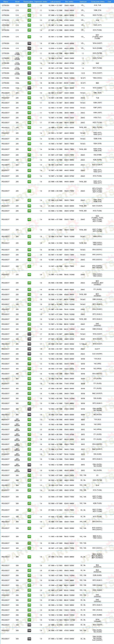Screen dimensions: 114x644
Task: Click petrol icon in 116kW / 158KM row
Action: point(29,610)
